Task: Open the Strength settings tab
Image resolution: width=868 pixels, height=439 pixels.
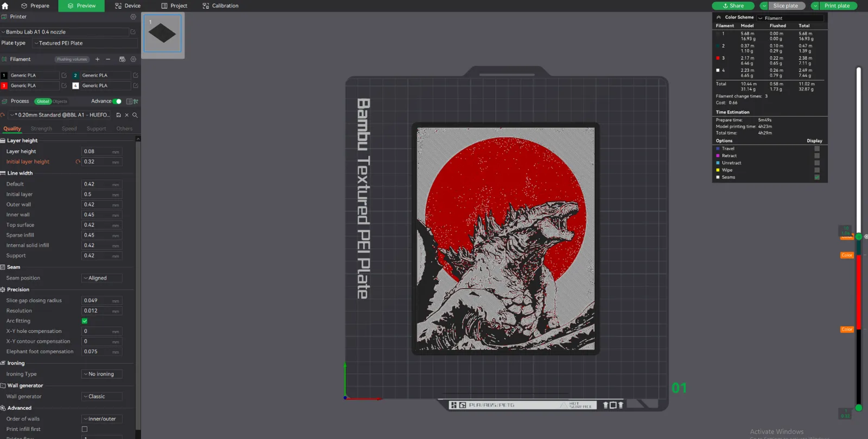Action: [41, 129]
